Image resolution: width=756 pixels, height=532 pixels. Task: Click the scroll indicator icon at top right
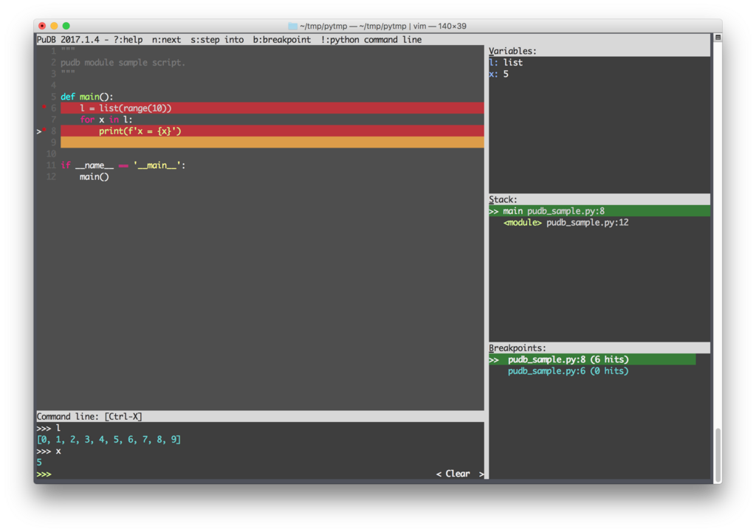(x=718, y=38)
